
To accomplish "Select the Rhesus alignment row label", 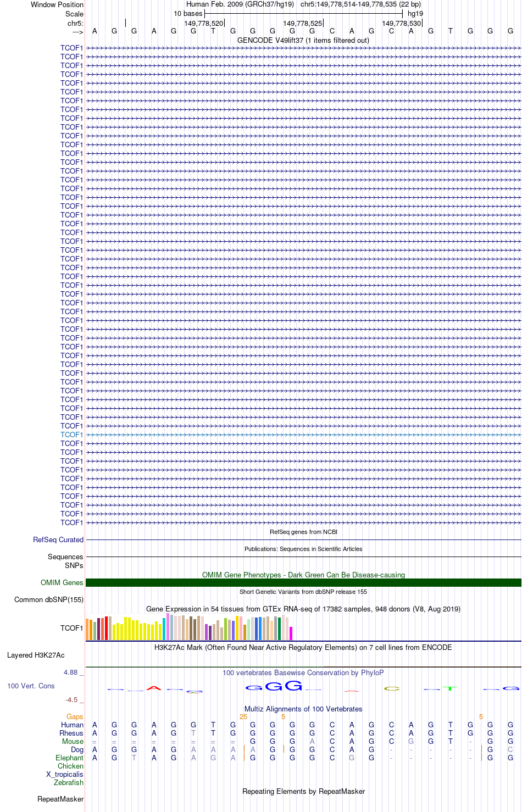I will point(71,733).
